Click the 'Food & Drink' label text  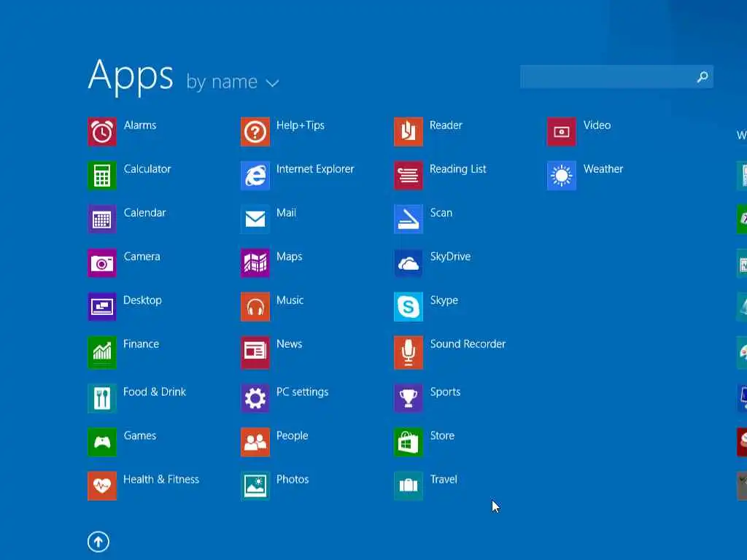155,392
